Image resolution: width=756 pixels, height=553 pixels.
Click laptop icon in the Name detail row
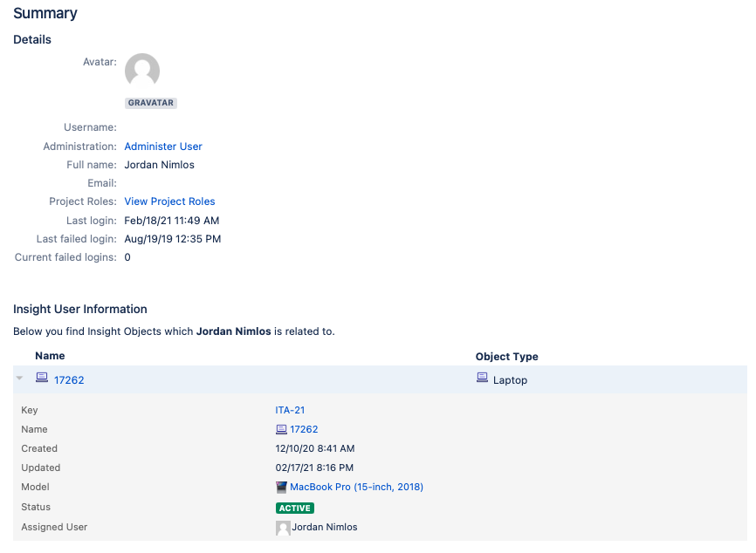tap(281, 429)
